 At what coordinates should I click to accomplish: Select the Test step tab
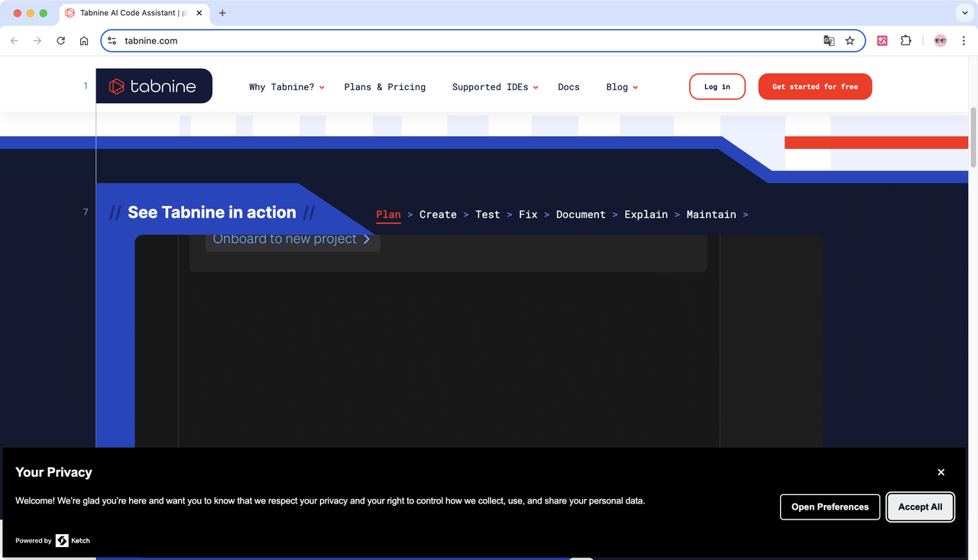[x=487, y=215]
